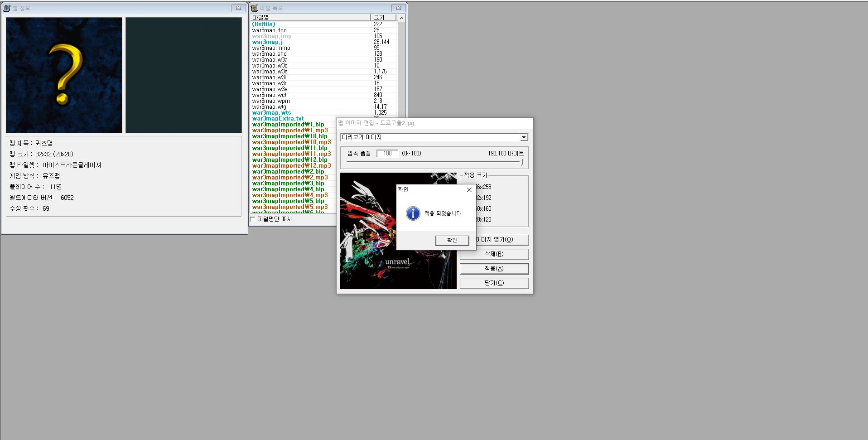The image size is (868, 440).
Task: Click the 닫기(C) close button
Action: 494,283
